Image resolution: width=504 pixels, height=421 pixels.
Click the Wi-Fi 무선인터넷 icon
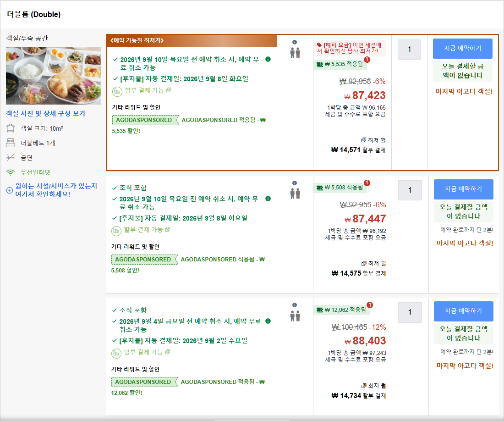(x=11, y=172)
